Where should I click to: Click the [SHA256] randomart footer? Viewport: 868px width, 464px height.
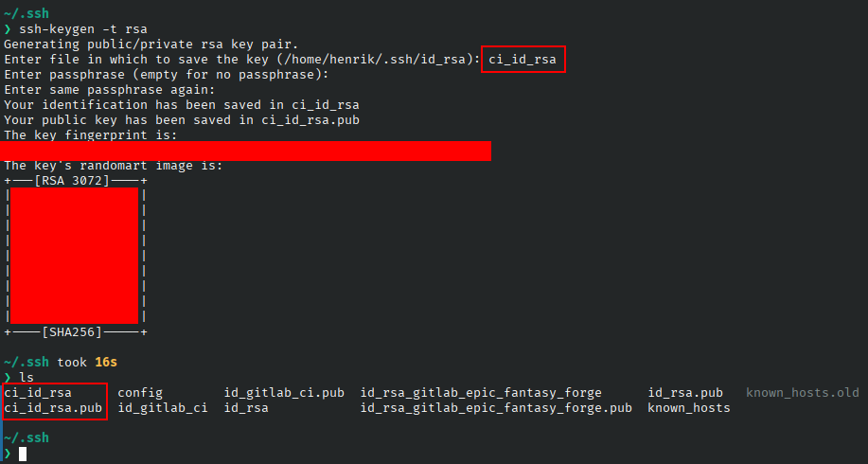click(x=72, y=332)
